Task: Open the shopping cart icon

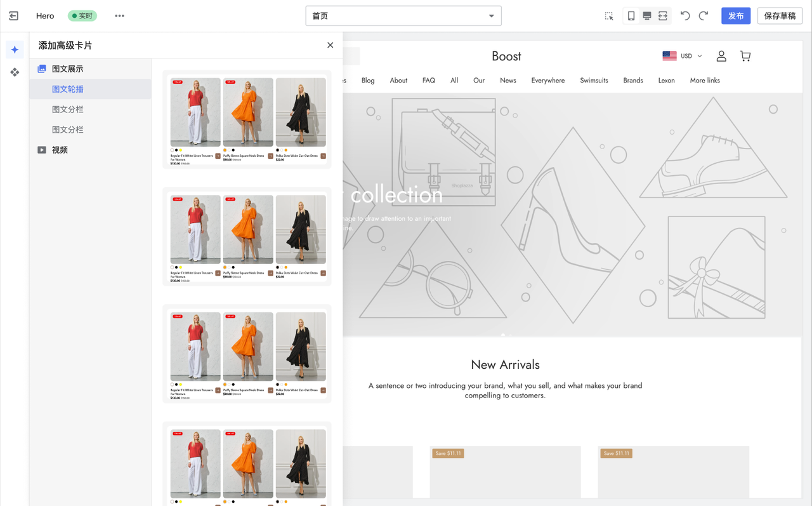Action: (745, 56)
